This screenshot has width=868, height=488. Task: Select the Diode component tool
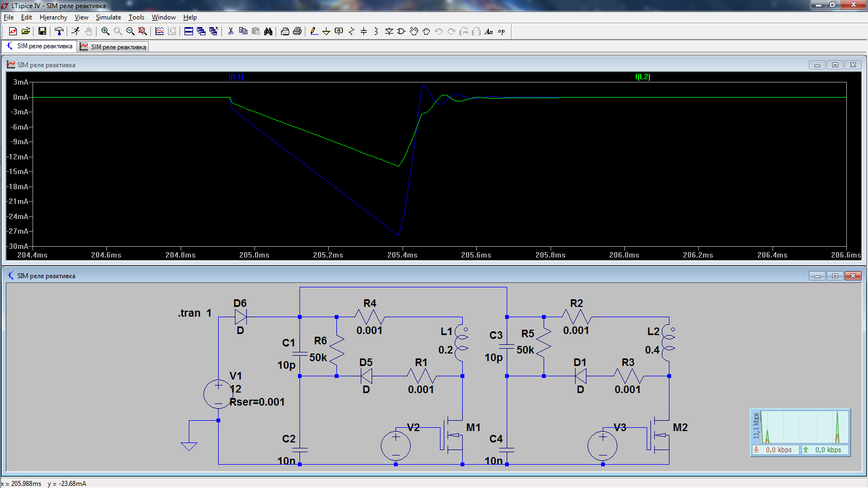tap(389, 31)
